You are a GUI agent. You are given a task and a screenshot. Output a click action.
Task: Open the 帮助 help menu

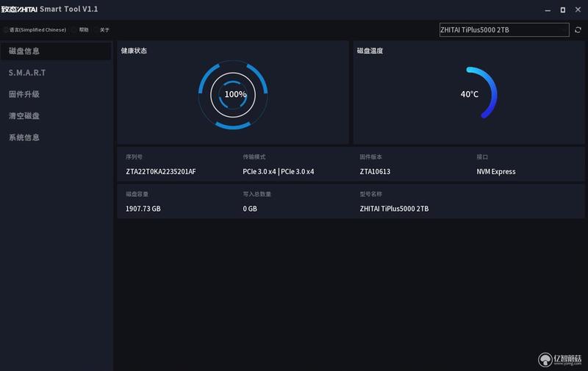(x=84, y=29)
